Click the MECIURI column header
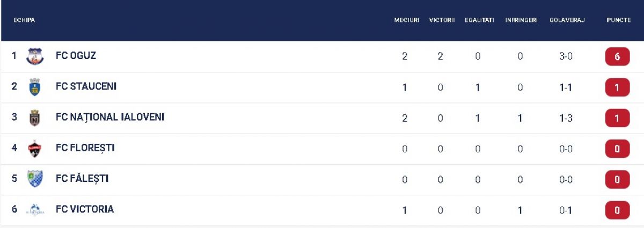 click(x=406, y=20)
